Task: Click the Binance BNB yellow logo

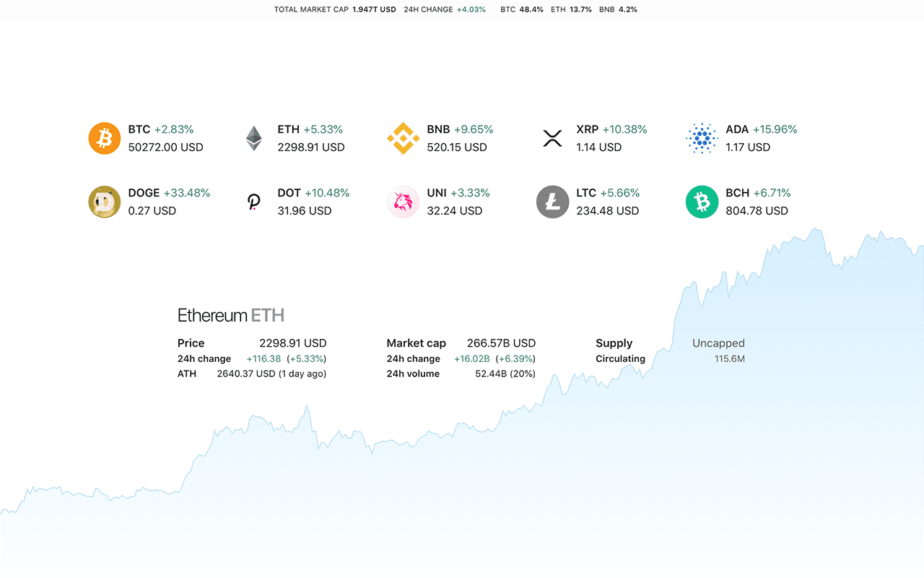Action: click(404, 138)
